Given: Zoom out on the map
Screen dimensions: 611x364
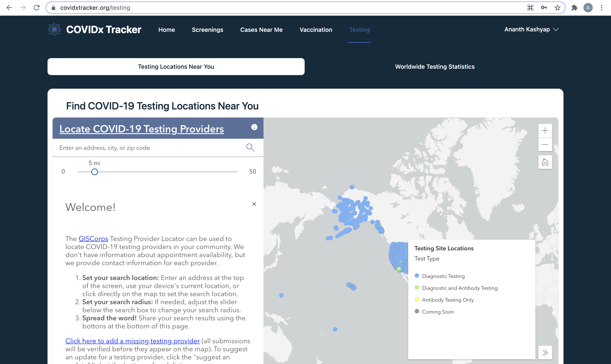Looking at the screenshot, I should (x=545, y=144).
